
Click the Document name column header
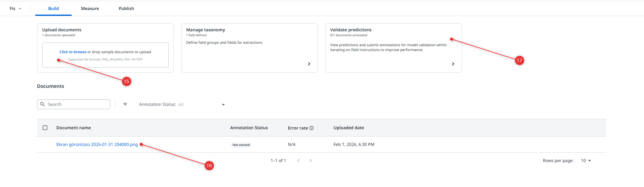click(74, 128)
